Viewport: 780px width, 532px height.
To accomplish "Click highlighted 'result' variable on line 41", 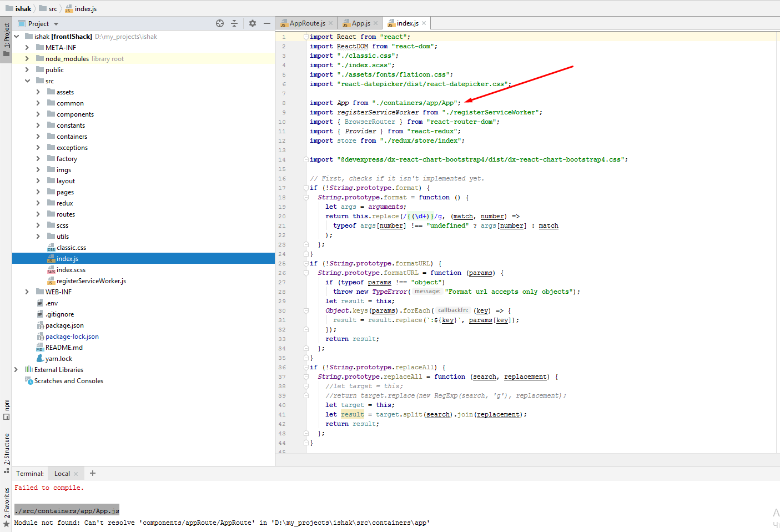I will click(x=353, y=414).
